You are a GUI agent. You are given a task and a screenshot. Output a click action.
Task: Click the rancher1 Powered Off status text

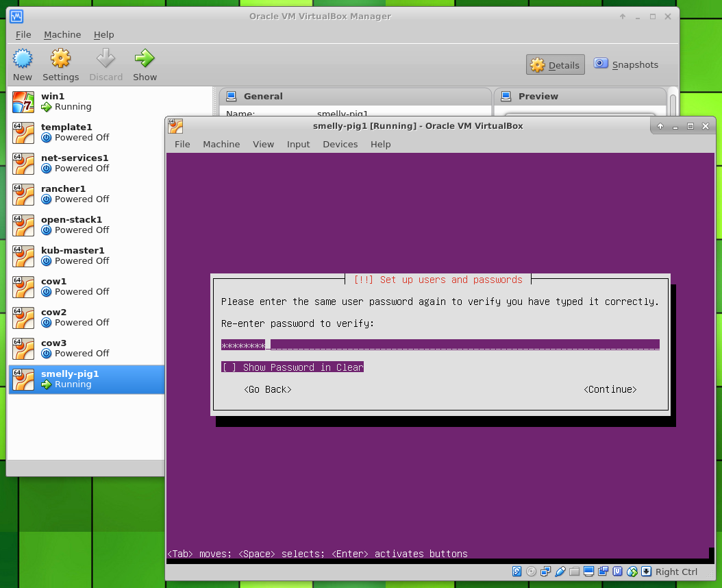(x=82, y=199)
